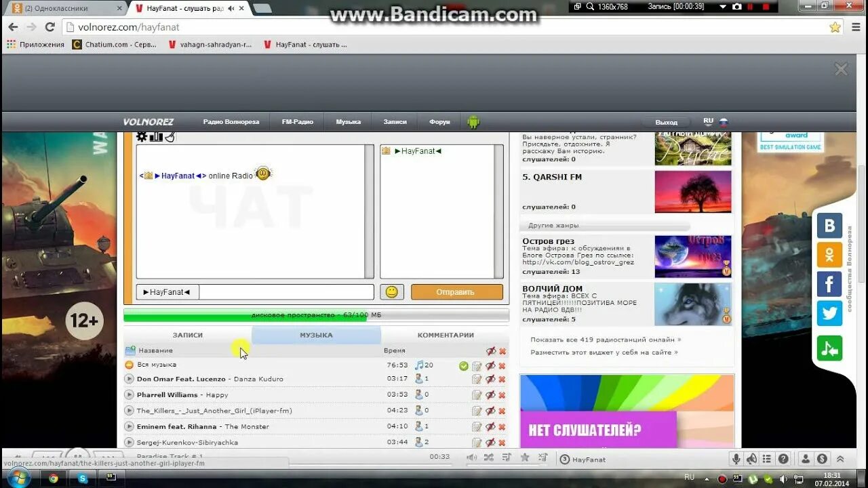868x488 pixels.
Task: Toggle visibility of Pharrell Williams Happy
Action: (490, 395)
